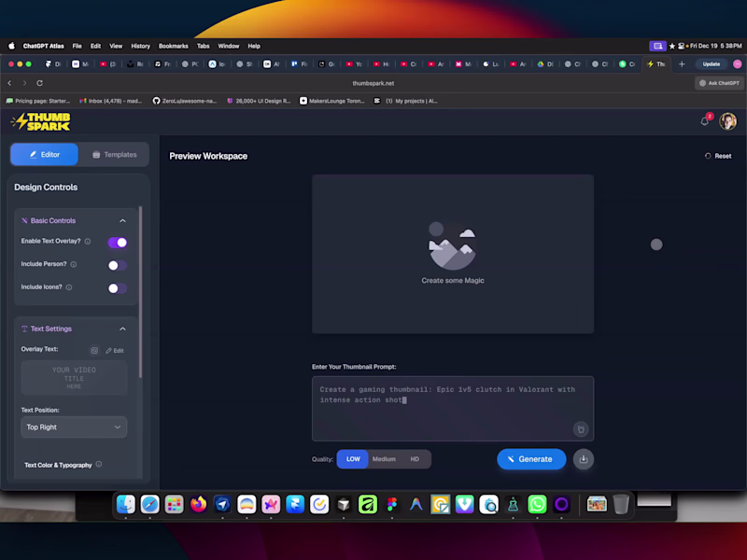Clear the prompt using the trash icon

[x=581, y=428]
